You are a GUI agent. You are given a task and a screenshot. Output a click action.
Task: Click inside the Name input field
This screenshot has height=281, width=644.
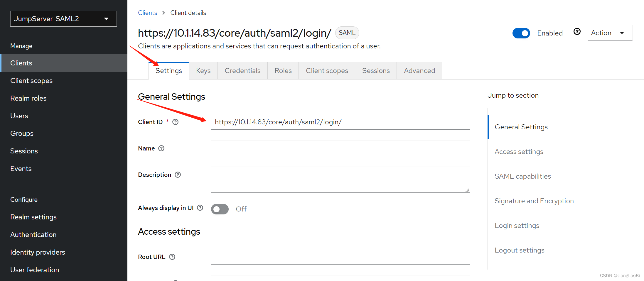[340, 148]
